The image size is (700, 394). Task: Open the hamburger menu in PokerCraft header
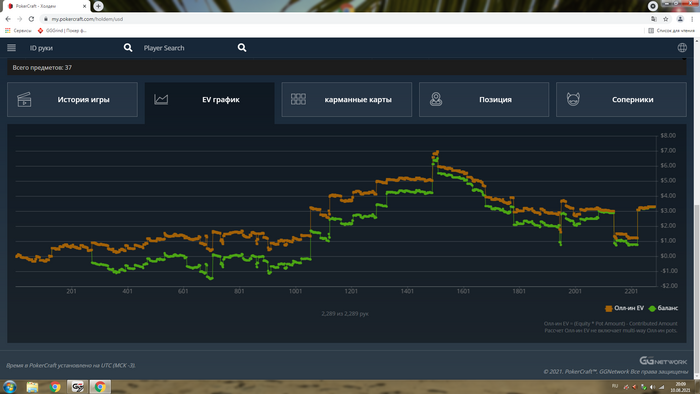(x=12, y=48)
